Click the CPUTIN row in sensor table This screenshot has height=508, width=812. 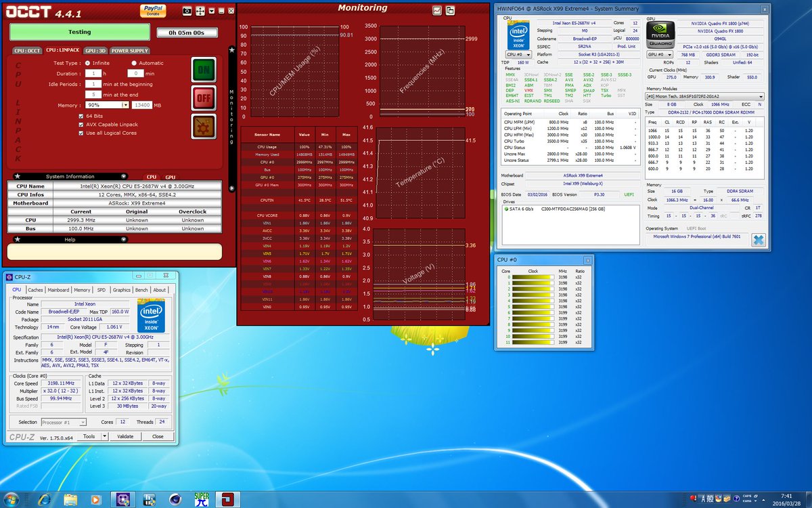click(x=300, y=200)
